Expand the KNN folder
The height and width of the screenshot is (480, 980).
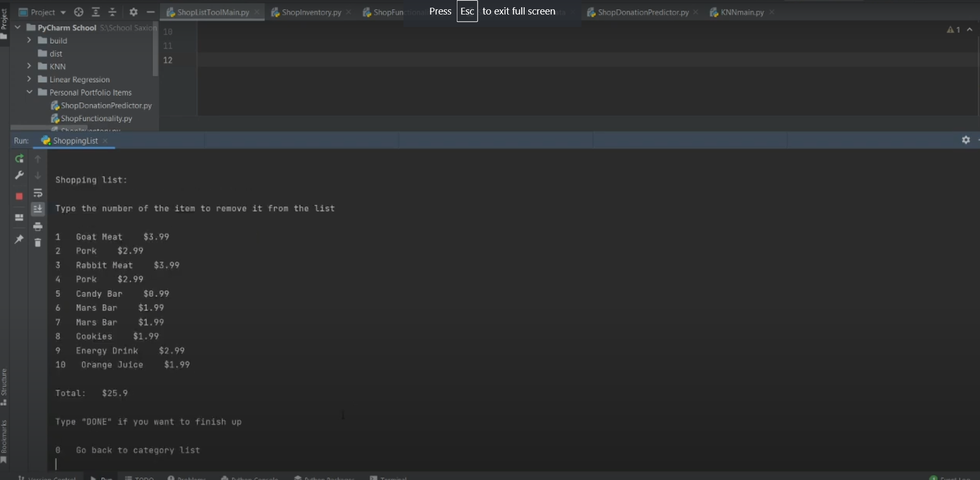pyautogui.click(x=29, y=66)
